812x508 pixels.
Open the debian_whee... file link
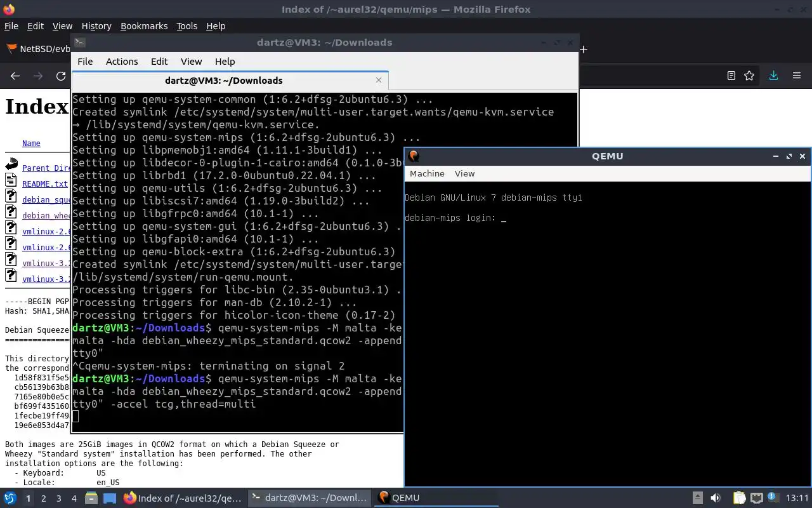pyautogui.click(x=46, y=216)
